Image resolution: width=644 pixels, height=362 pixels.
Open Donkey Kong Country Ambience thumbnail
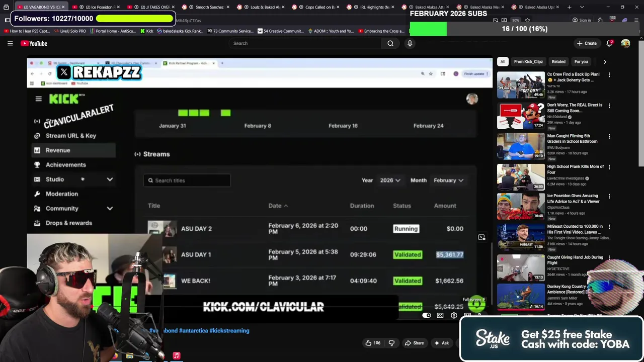[521, 297]
